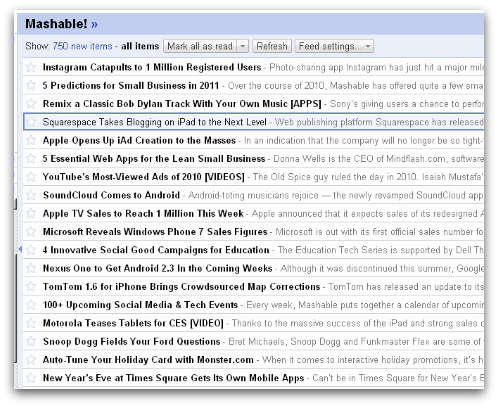Image resolution: width=498 pixels, height=407 pixels.
Task: Star the YouTube's Most-Viewed Ads of 2010 item
Action: click(x=31, y=177)
